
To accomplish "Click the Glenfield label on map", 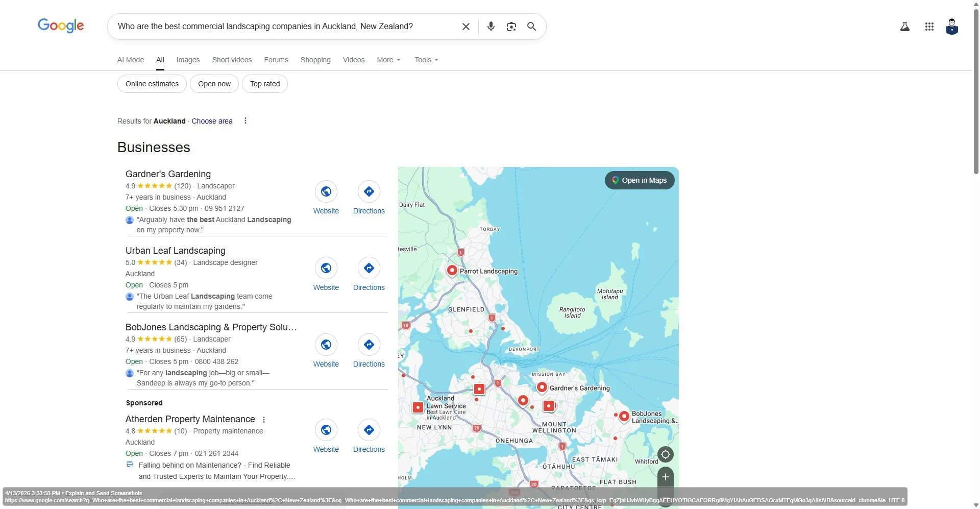I will click(x=466, y=309).
